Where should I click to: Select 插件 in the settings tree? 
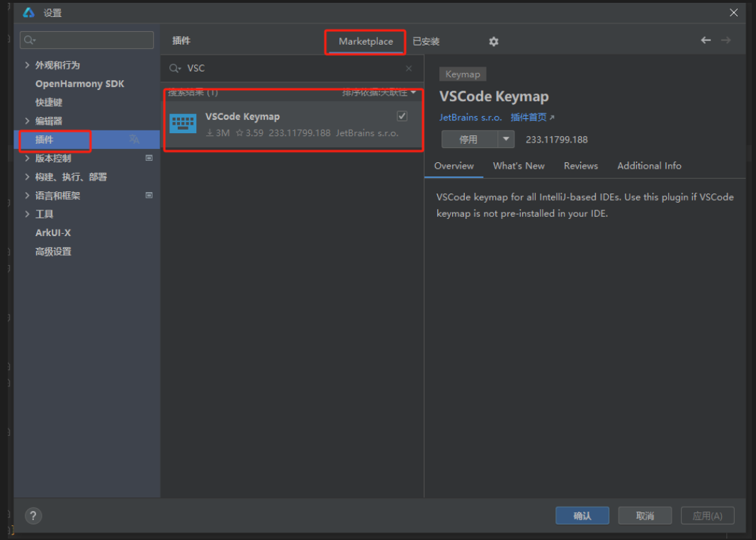coord(86,140)
